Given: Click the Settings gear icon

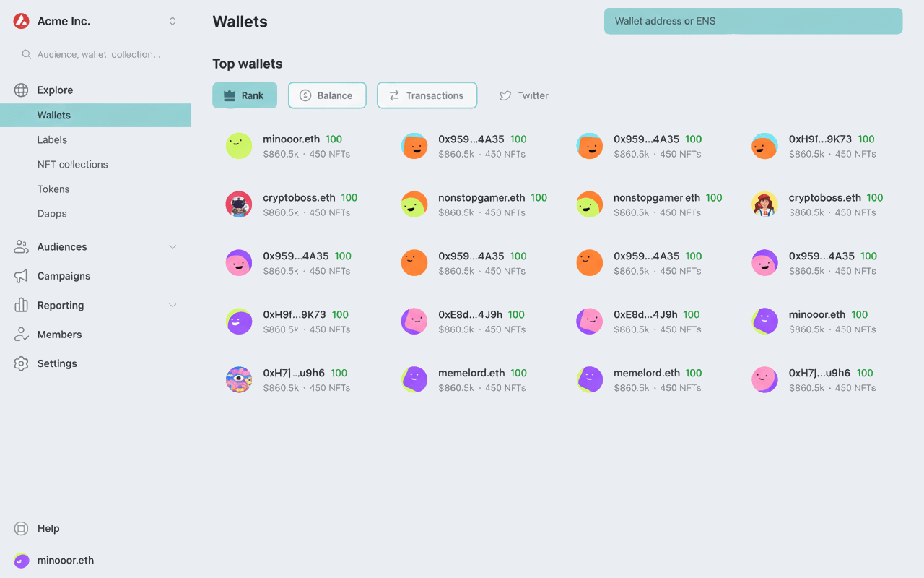Looking at the screenshot, I should click(x=20, y=363).
